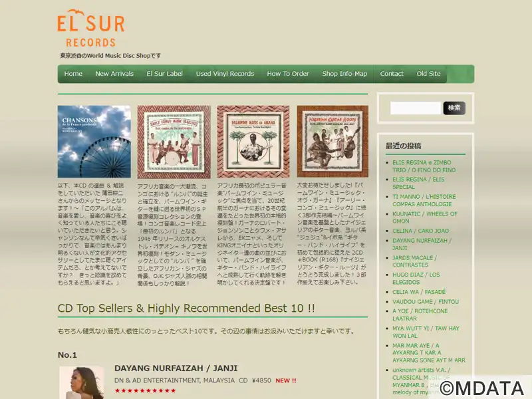Open Palmwine Music of Ghana cover
The width and height of the screenshot is (532, 399).
[253, 142]
